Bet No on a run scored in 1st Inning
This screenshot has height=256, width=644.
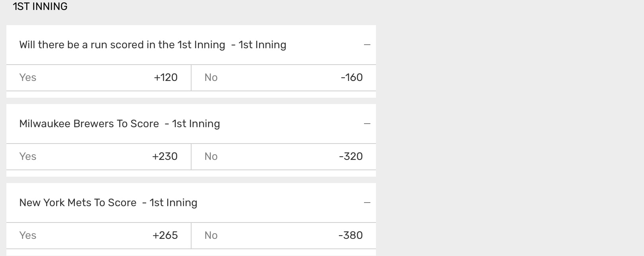pos(283,77)
